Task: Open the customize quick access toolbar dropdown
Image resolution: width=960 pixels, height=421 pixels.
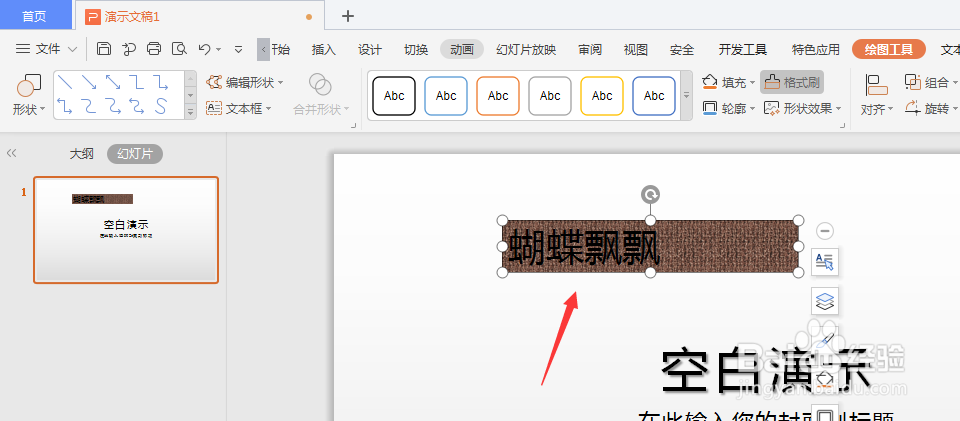Action: tap(239, 50)
